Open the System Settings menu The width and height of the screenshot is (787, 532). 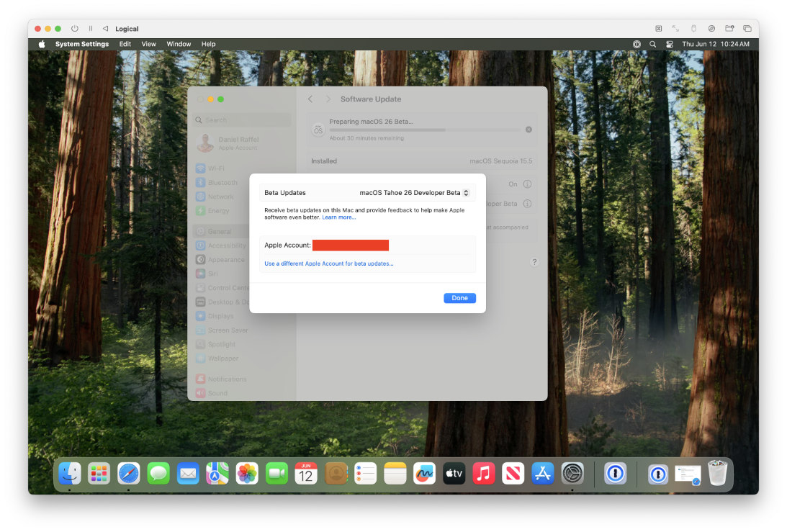(x=82, y=44)
